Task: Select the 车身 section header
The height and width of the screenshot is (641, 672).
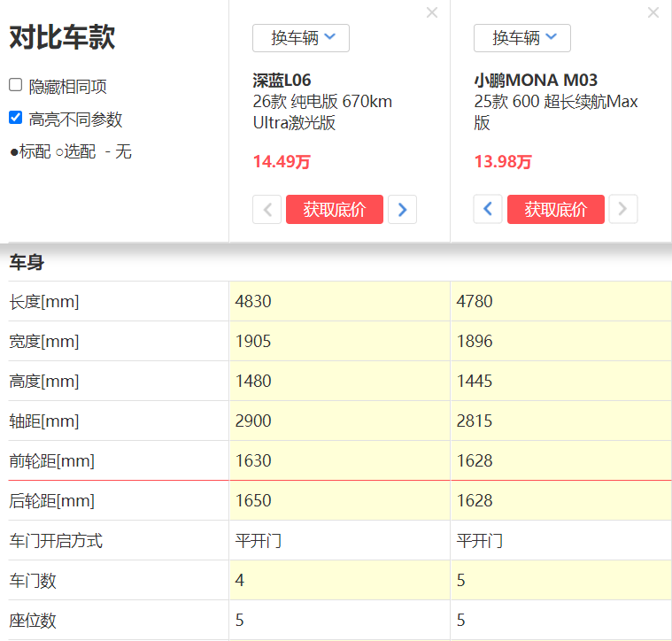Action: point(27,262)
